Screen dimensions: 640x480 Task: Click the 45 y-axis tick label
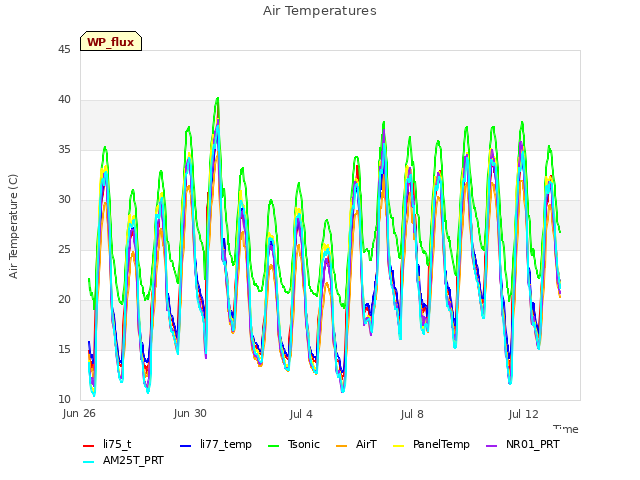click(64, 49)
